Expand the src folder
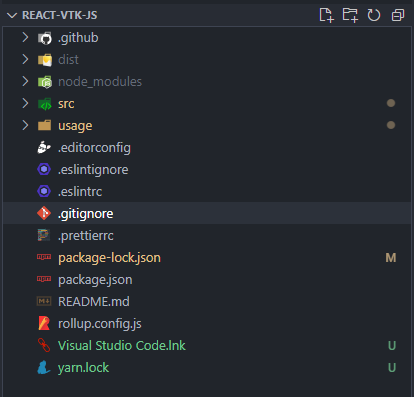This screenshot has height=397, width=414. tap(207, 103)
